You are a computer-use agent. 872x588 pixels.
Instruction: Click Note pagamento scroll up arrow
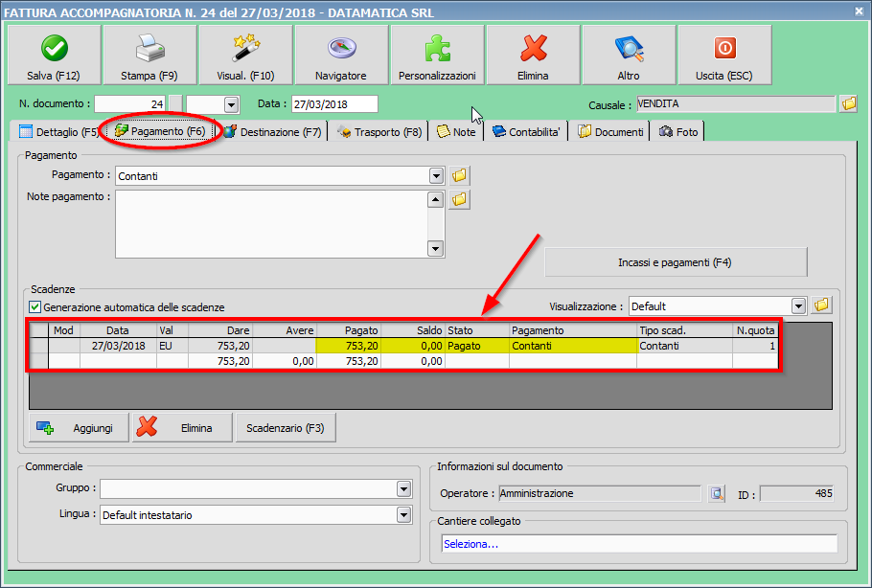[x=435, y=199]
